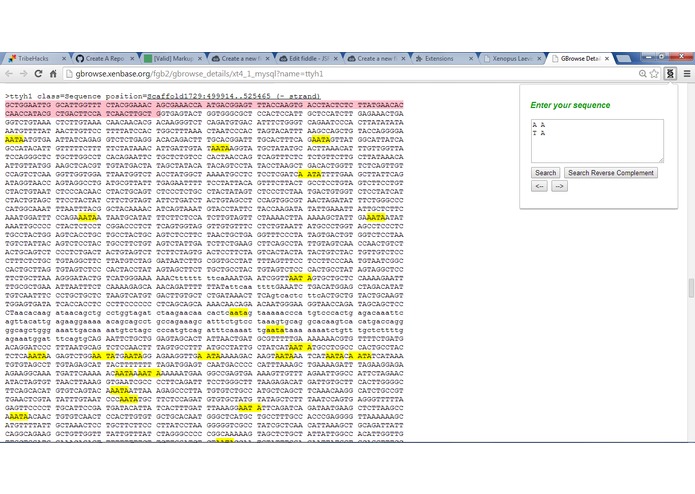Viewport: 695px width, 494px height.
Task: Jump to next match with --> button
Action: tap(559, 186)
